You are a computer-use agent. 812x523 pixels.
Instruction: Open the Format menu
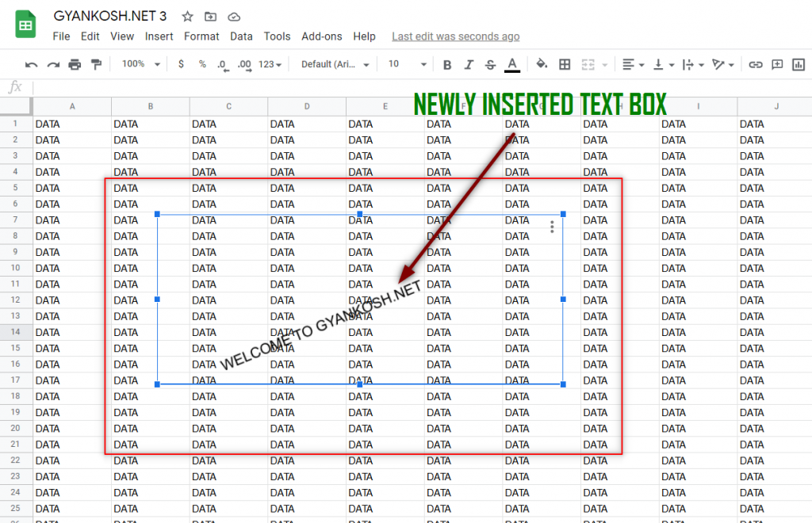pyautogui.click(x=201, y=36)
